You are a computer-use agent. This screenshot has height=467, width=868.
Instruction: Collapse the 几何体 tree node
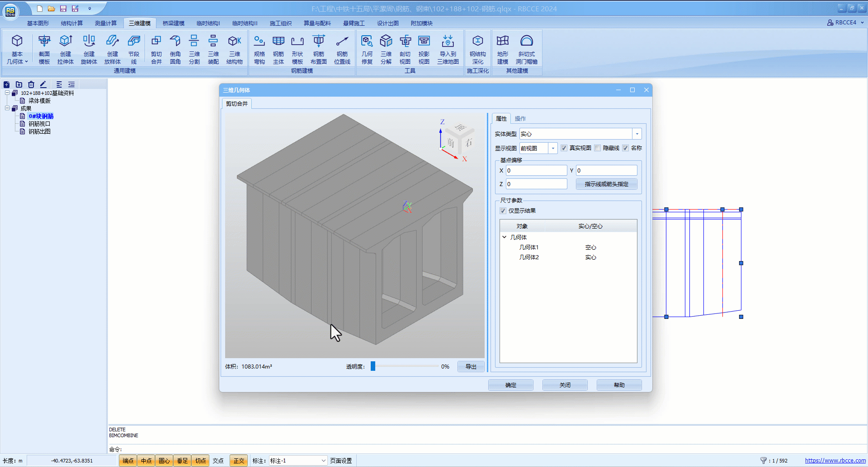click(x=505, y=237)
